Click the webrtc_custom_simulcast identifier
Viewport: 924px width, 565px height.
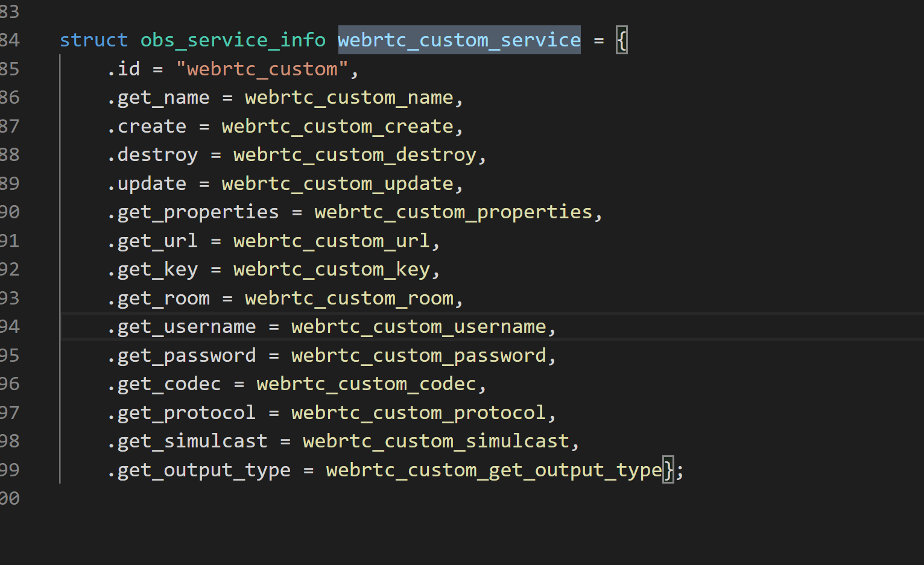point(439,441)
